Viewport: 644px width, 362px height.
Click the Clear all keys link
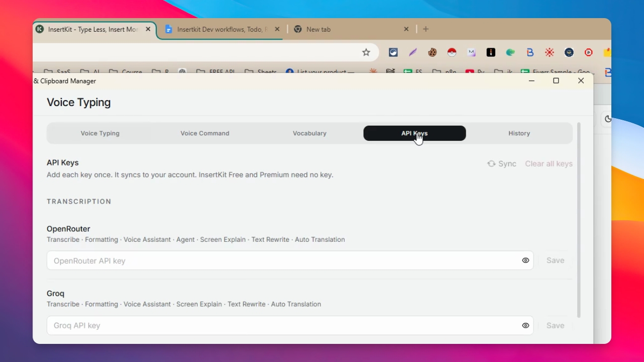coord(549,163)
